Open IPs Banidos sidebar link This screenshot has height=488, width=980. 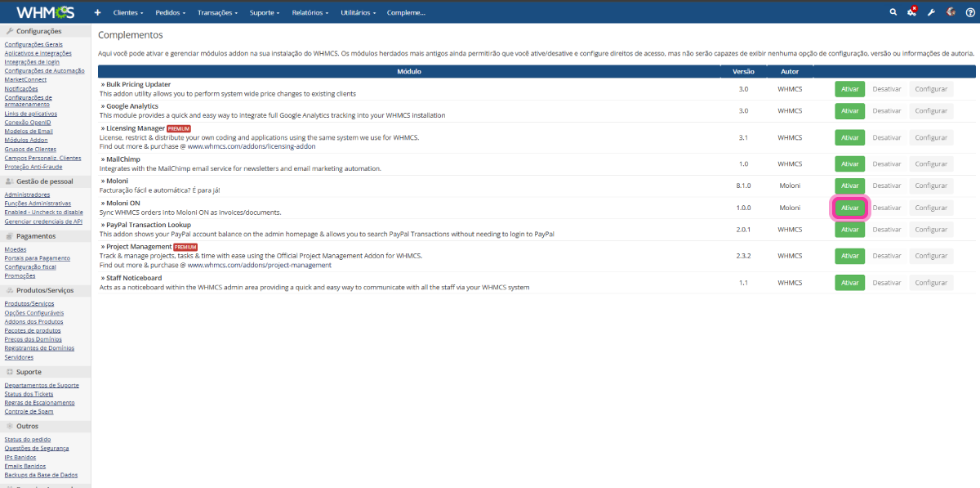[20, 457]
